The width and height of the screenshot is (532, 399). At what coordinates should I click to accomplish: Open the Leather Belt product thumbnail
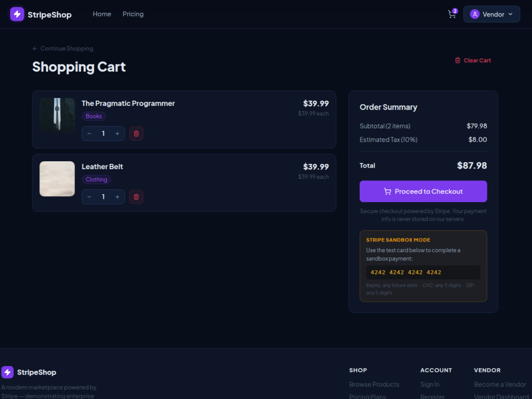click(57, 179)
